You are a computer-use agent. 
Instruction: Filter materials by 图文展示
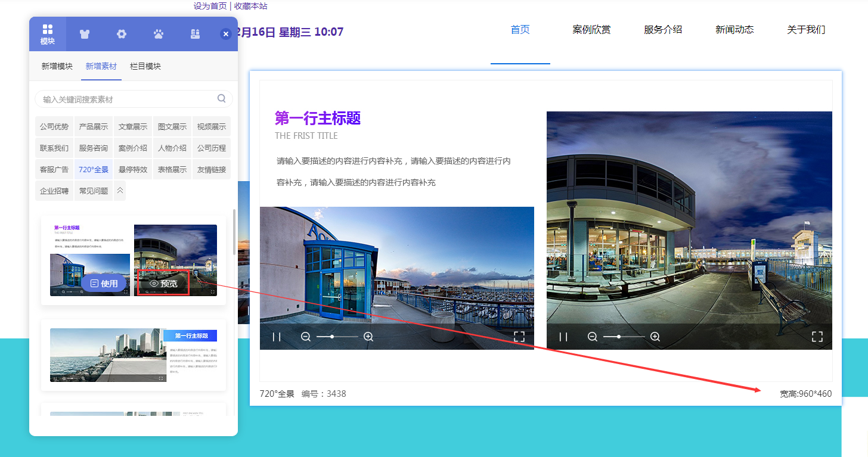tap(172, 126)
